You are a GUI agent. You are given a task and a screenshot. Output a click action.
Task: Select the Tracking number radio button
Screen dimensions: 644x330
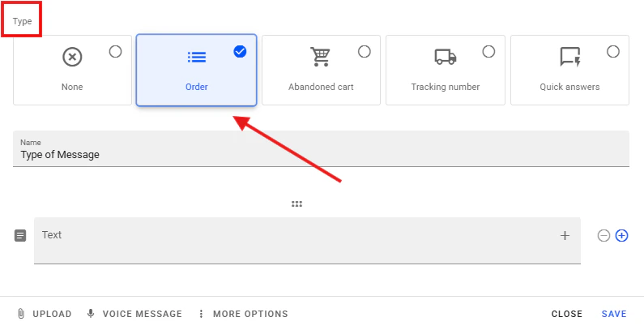(x=488, y=52)
